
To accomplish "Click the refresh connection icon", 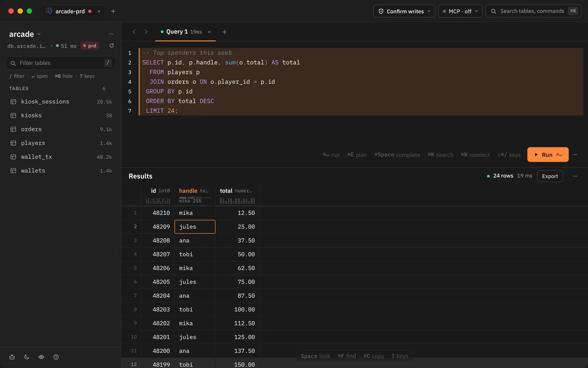I will pyautogui.click(x=112, y=46).
